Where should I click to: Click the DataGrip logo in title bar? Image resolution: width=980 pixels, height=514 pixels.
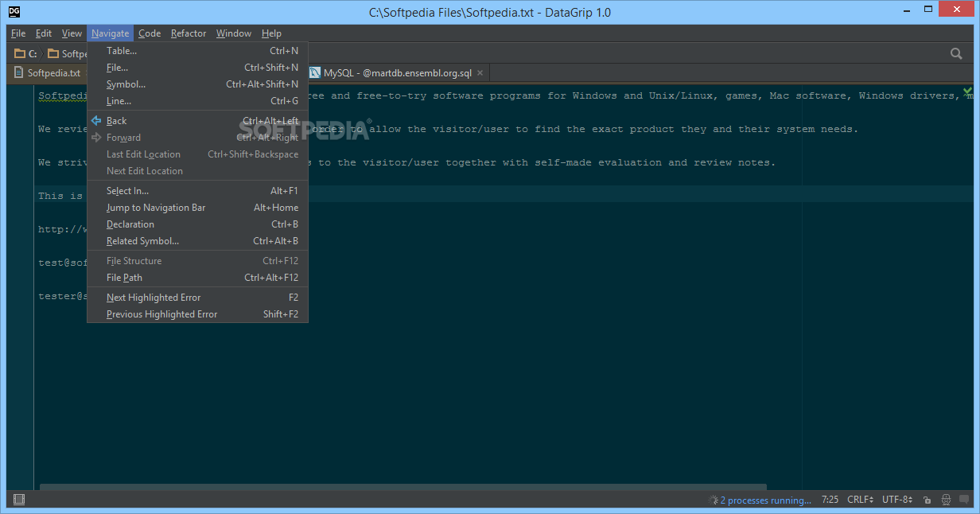point(14,11)
